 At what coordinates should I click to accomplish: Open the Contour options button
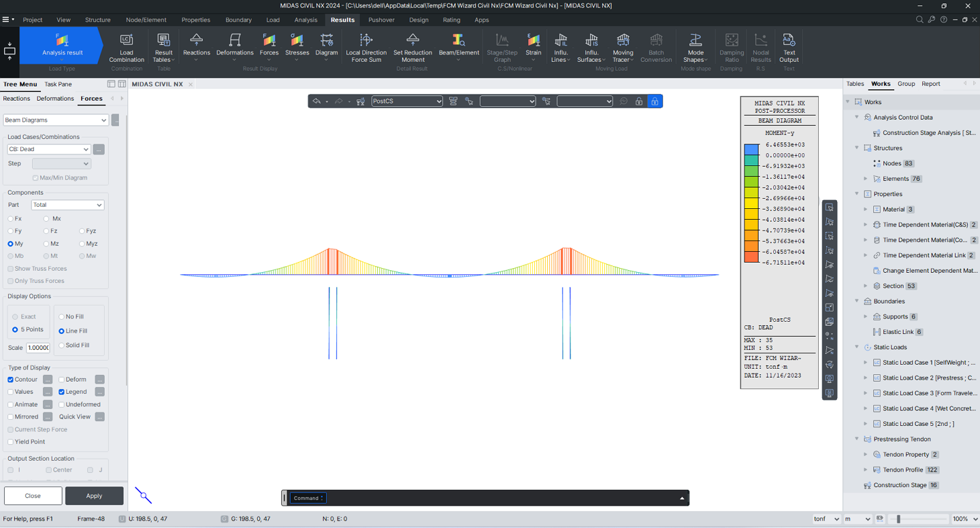(48, 380)
